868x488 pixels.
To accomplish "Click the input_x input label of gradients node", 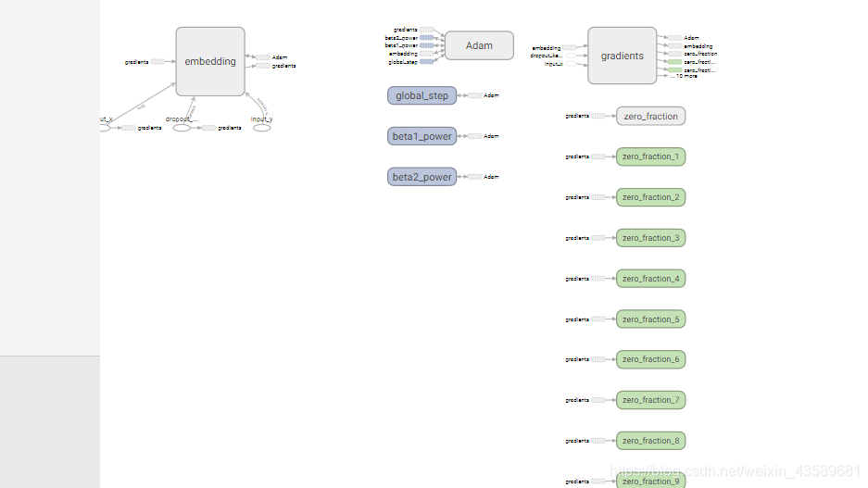I will (554, 64).
